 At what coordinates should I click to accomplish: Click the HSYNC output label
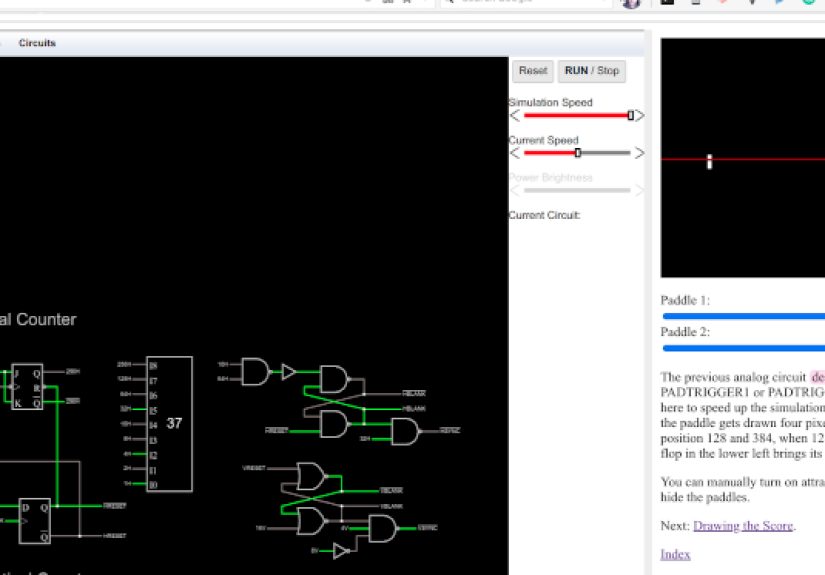point(450,430)
